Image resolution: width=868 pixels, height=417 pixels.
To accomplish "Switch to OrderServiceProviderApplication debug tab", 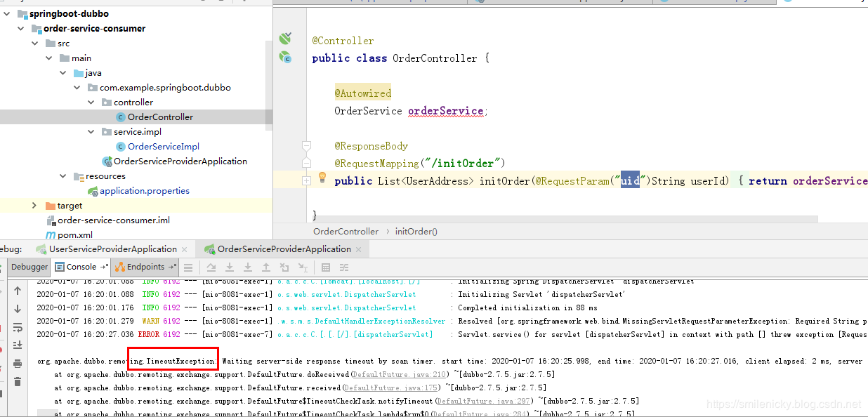I will (284, 249).
